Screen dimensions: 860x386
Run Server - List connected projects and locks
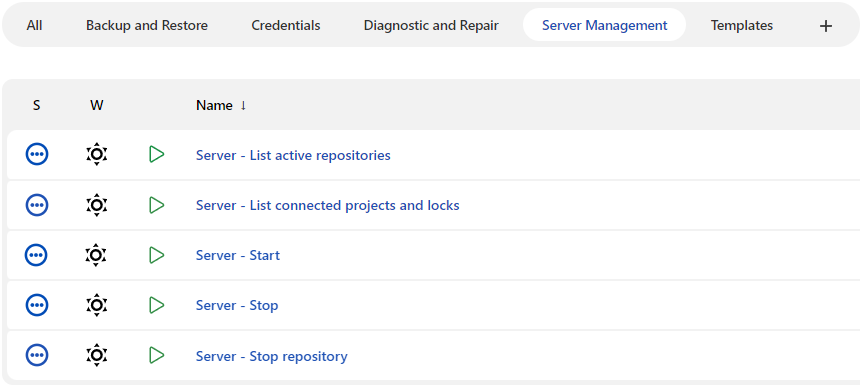click(157, 205)
